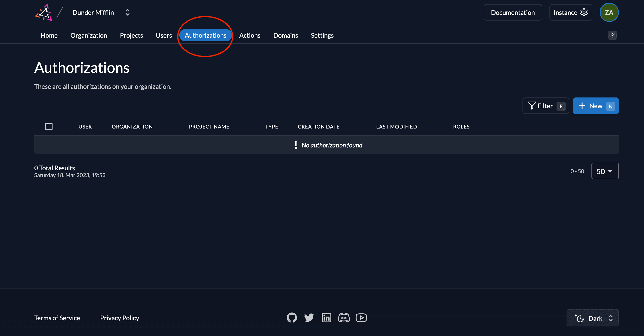This screenshot has height=336, width=644.
Task: Open the Users tab
Action: coord(164,35)
